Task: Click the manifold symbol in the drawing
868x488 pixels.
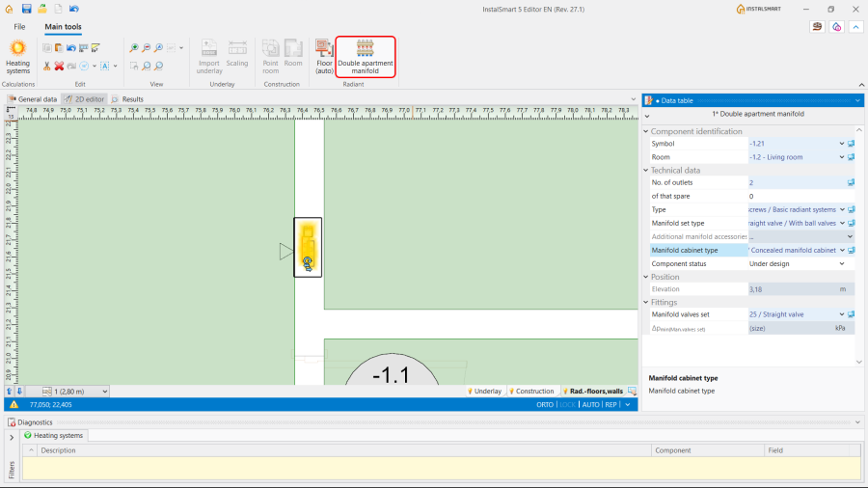Action: click(x=308, y=247)
